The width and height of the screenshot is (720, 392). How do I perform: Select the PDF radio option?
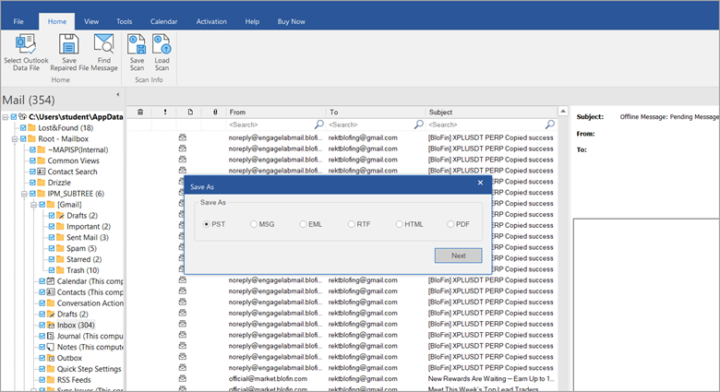450,224
